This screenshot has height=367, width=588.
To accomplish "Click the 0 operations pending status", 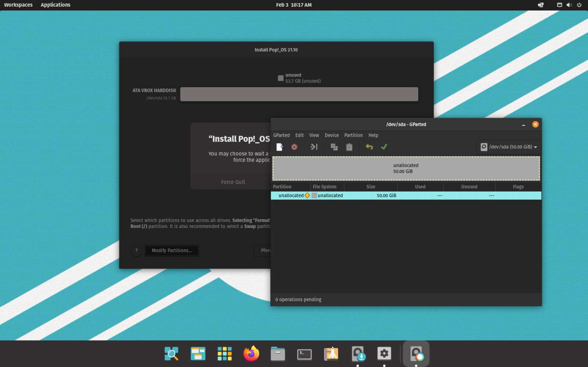I will 298,300.
